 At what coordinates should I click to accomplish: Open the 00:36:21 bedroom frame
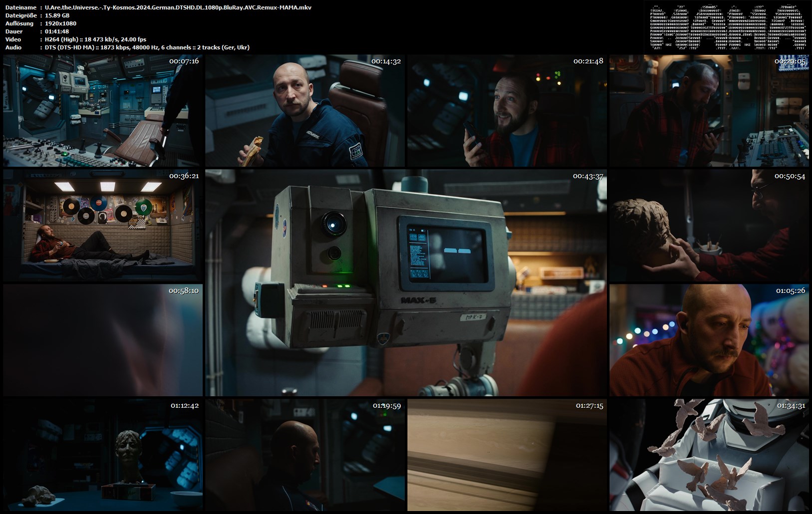pos(103,226)
